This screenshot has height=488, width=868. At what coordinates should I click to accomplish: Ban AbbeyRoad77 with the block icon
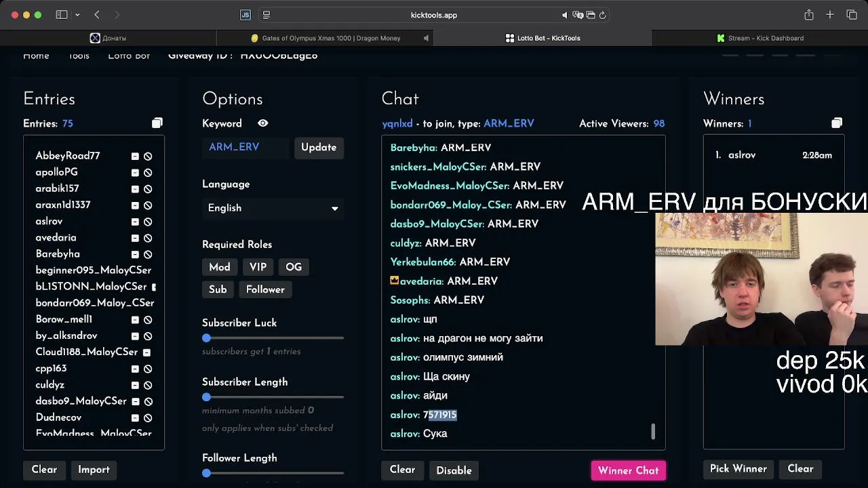(x=148, y=156)
